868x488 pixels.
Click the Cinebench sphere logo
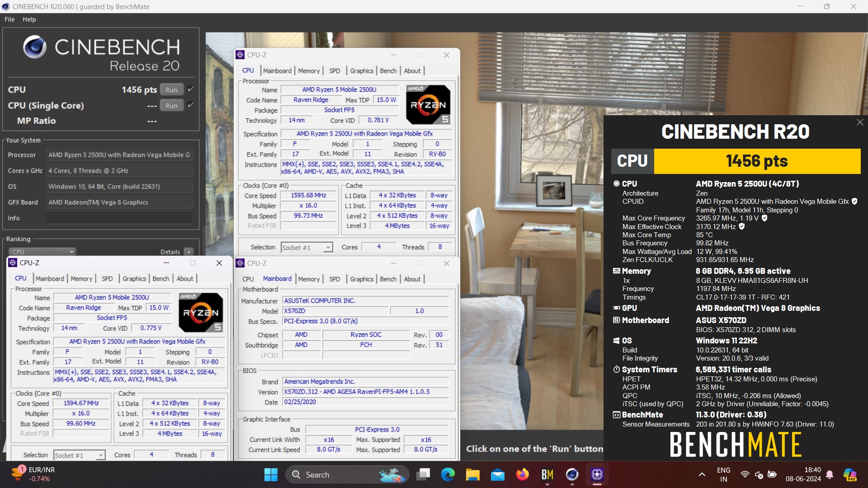click(35, 47)
